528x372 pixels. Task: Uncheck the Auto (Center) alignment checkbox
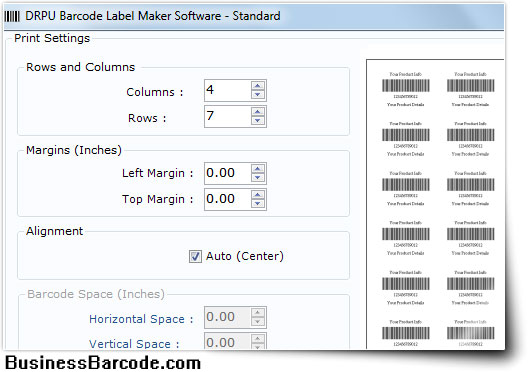[195, 257]
